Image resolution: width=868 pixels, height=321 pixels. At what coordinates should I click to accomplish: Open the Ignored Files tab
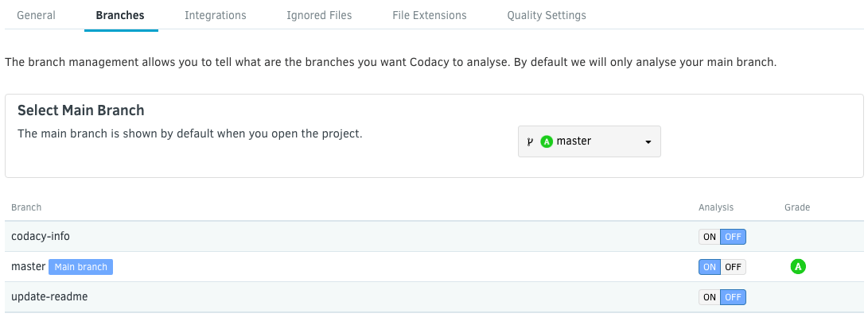319,15
